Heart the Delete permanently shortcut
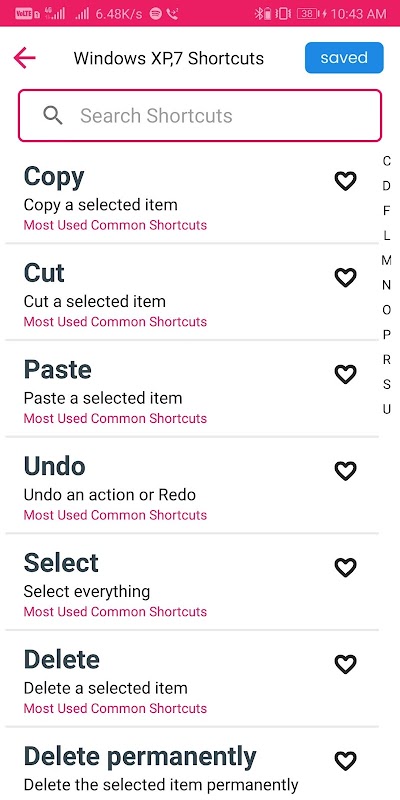Screen dimensions: 400x800 tap(345, 761)
